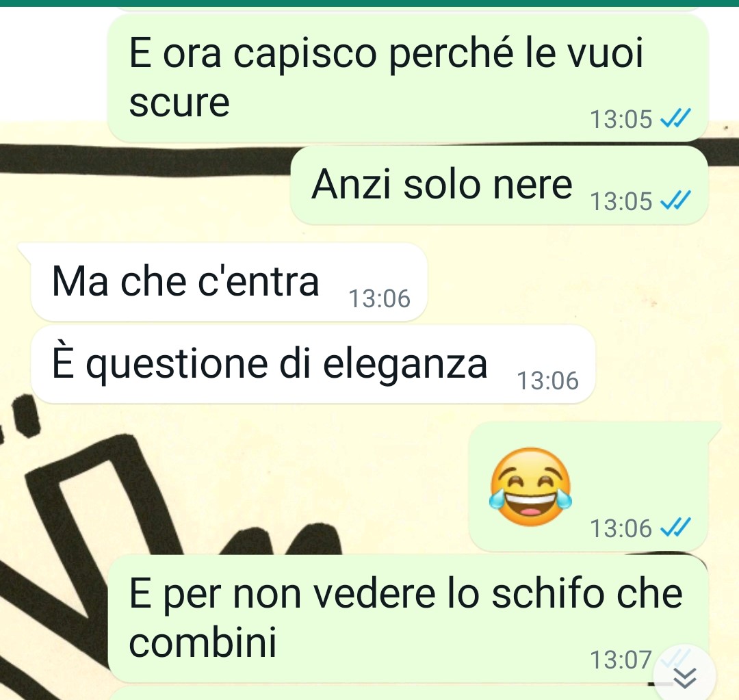This screenshot has width=739, height=700.
Task: Tap read receipt ticks on 'Anzi solo nere'
Action: pos(675,200)
